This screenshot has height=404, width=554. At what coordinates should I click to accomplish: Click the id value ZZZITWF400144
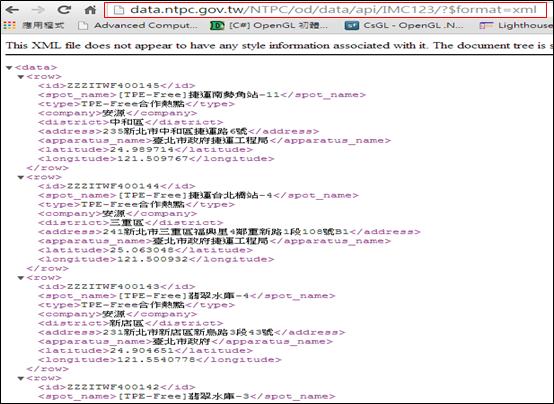113,186
